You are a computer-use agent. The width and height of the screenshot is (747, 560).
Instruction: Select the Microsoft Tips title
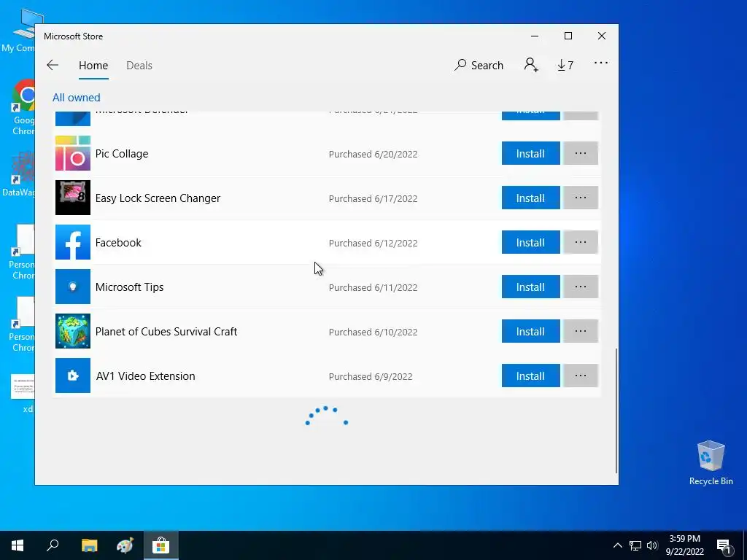129,287
